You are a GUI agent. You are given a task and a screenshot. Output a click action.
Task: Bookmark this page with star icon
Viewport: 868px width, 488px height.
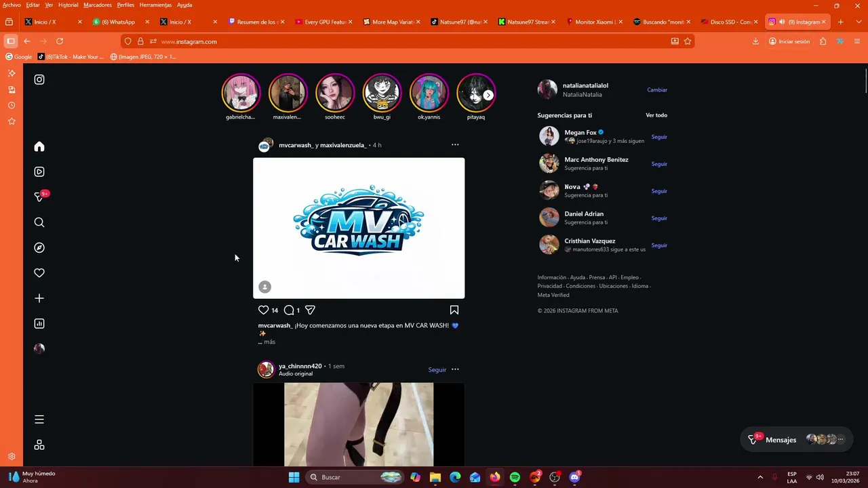tap(688, 41)
